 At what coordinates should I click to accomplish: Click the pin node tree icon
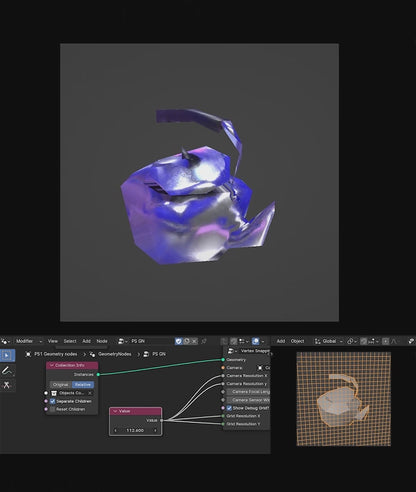[204, 341]
